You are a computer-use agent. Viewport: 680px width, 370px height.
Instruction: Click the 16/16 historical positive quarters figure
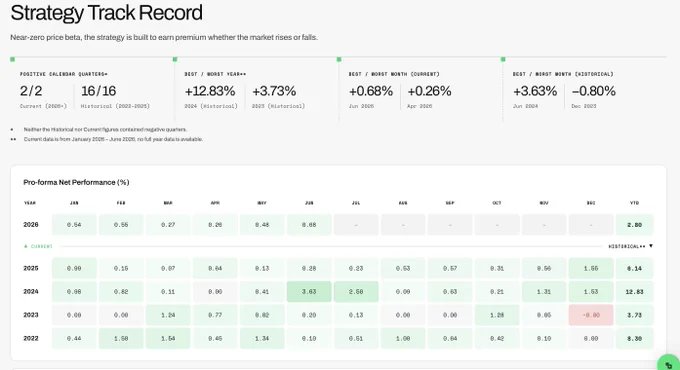point(98,91)
